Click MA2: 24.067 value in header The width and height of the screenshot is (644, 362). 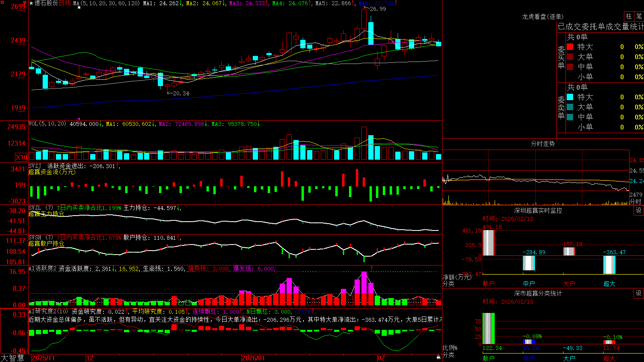206,3
